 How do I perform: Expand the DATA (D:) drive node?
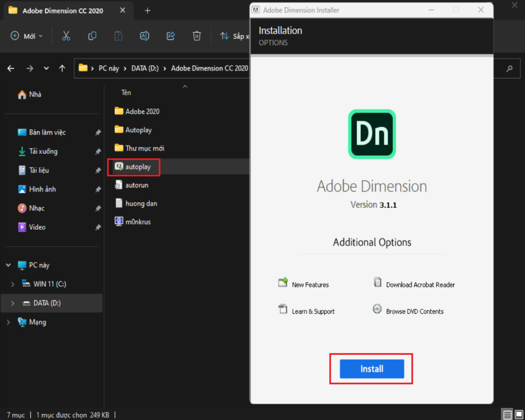[13, 303]
